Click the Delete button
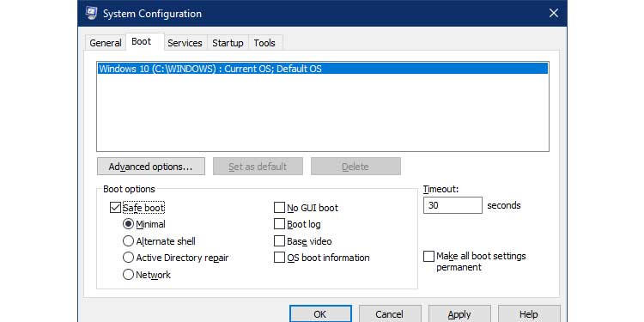The height and width of the screenshot is (322, 644). pos(355,167)
